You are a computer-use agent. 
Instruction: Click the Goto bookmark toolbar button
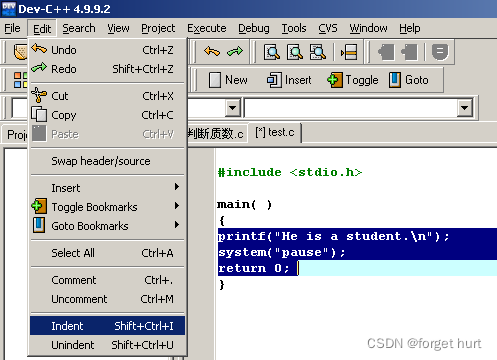coord(408,80)
